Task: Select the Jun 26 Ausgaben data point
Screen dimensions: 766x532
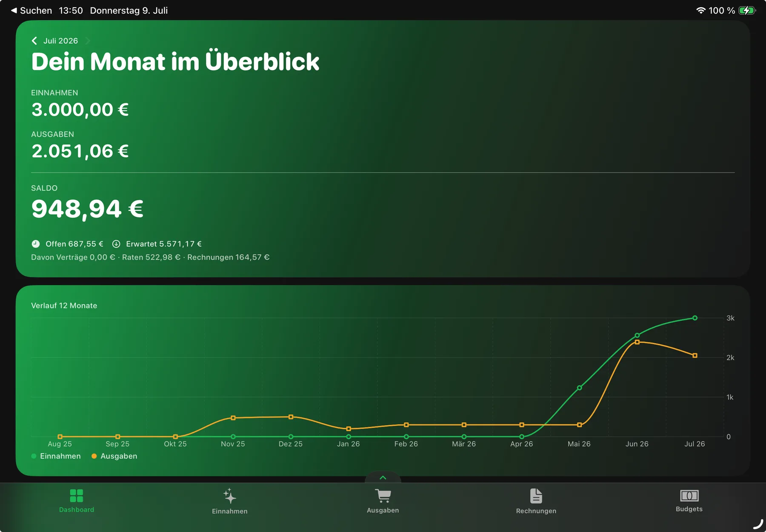Action: click(x=637, y=342)
